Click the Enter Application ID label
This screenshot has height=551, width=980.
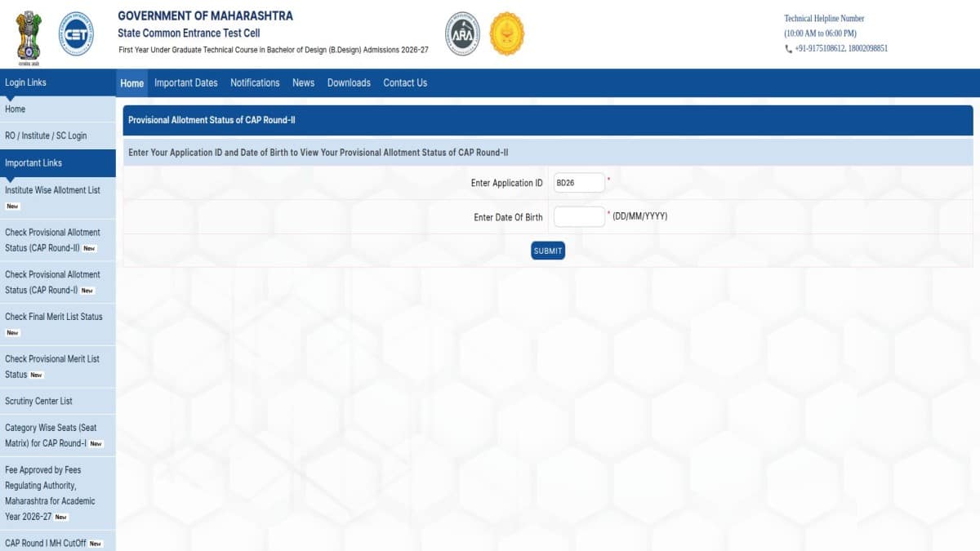(506, 184)
